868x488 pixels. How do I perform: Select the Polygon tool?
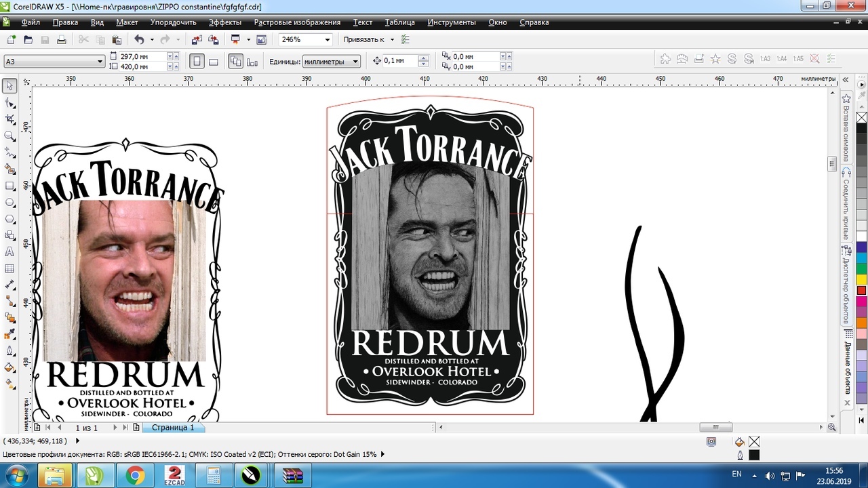pos(9,219)
